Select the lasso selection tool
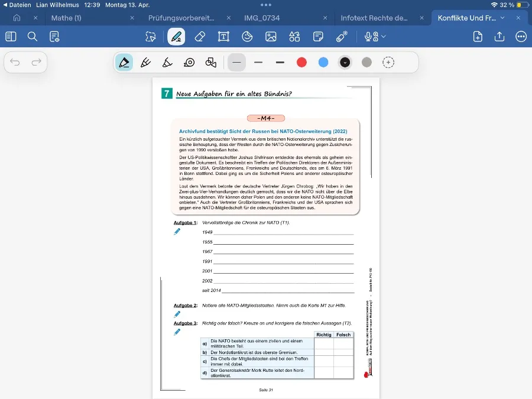Screen dimensions: 532x399 click(151, 36)
